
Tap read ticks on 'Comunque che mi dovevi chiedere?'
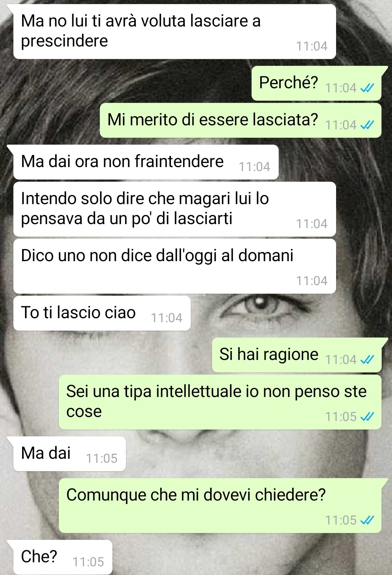tap(367, 520)
